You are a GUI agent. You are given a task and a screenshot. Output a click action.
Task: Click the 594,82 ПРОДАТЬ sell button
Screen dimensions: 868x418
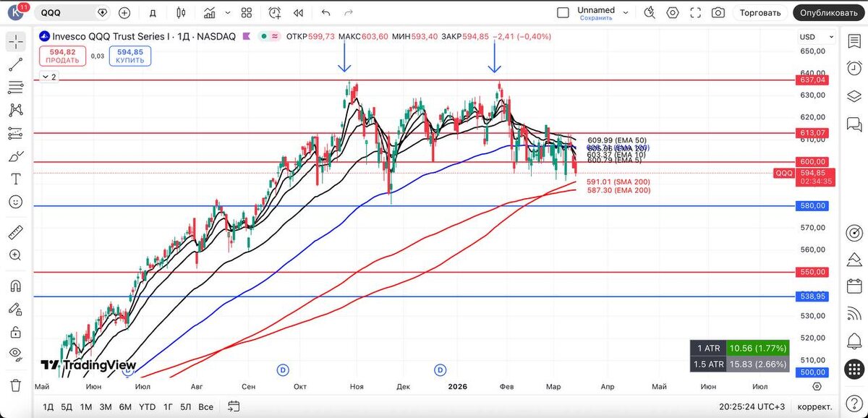coord(63,56)
